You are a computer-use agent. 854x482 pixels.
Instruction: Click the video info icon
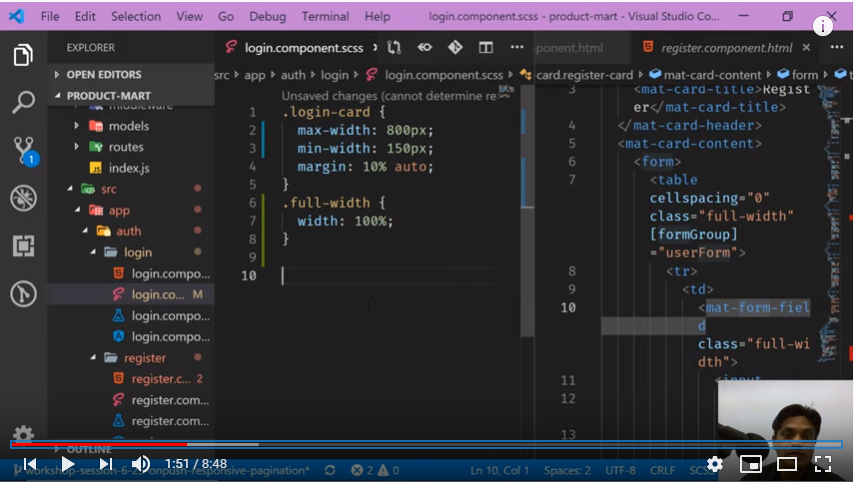823,27
